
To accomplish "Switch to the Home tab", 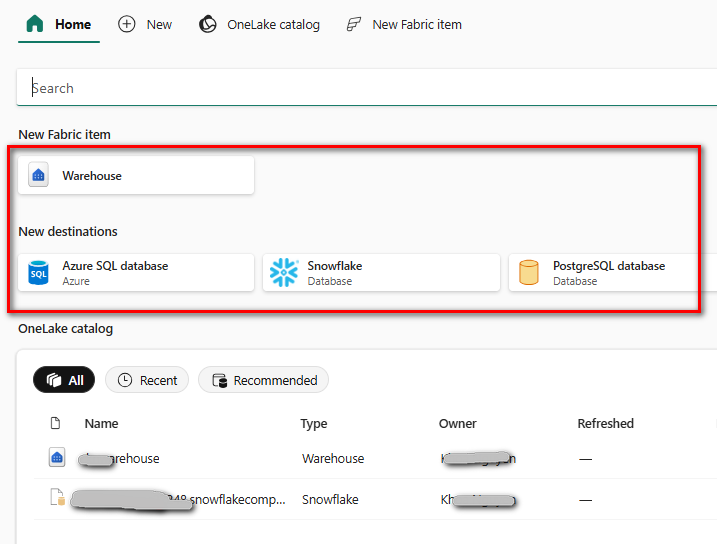I will point(72,24).
